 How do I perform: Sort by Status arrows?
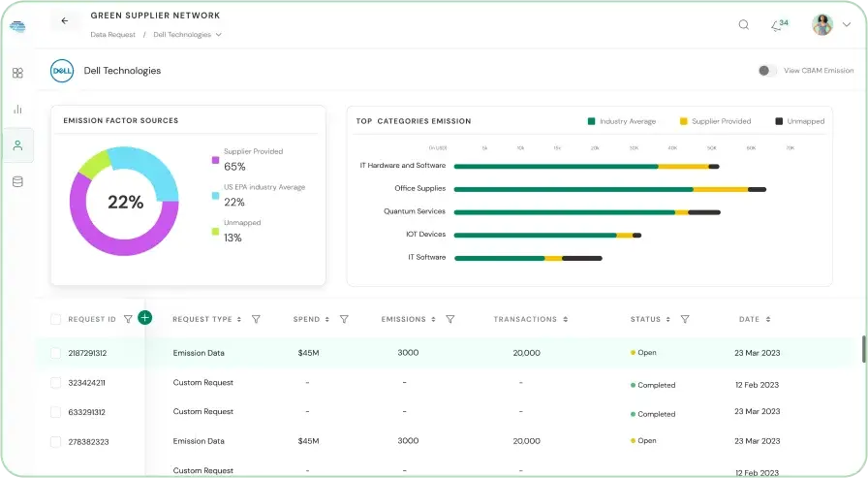coord(668,320)
